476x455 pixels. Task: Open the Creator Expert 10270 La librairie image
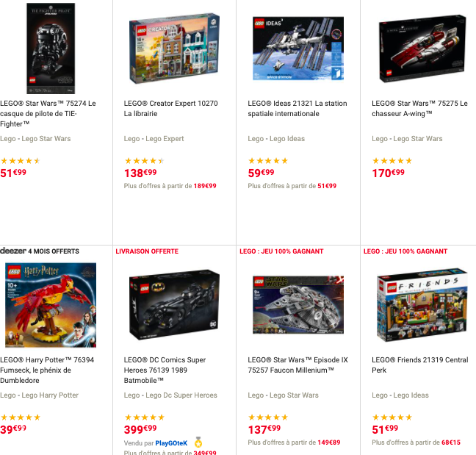coord(174,49)
